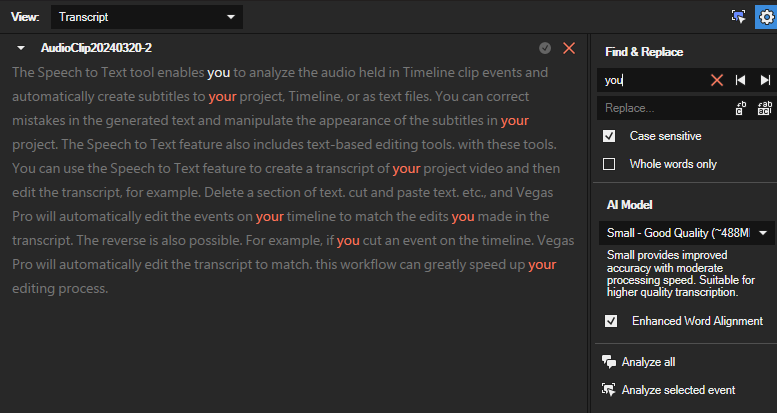Disable the Case sensitive checkbox
This screenshot has width=777, height=413.
(609, 136)
